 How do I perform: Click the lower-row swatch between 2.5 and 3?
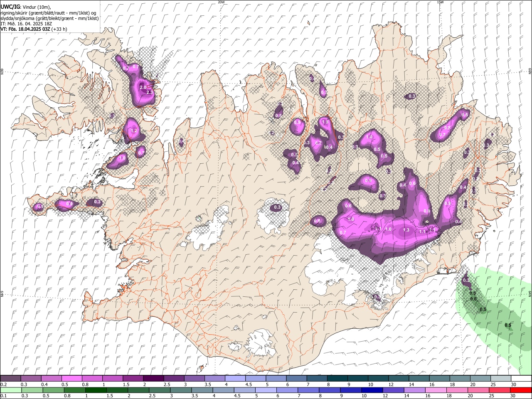[159, 390]
